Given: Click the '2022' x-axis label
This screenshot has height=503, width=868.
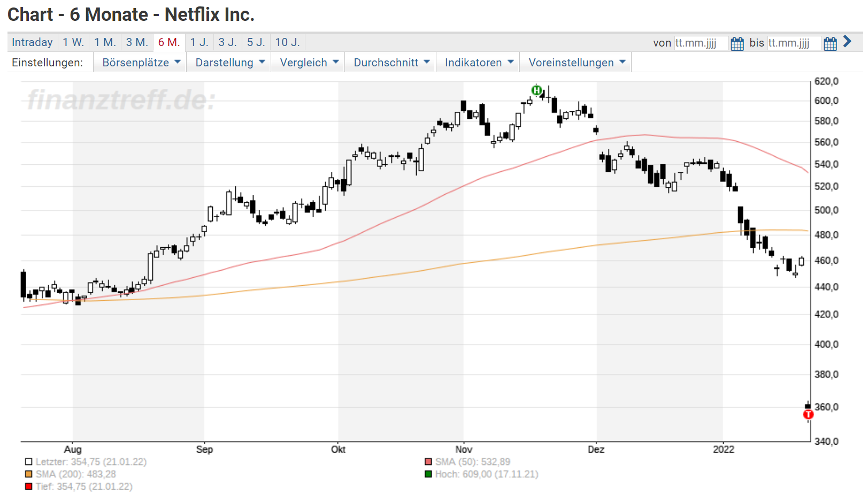Looking at the screenshot, I should coord(724,449).
